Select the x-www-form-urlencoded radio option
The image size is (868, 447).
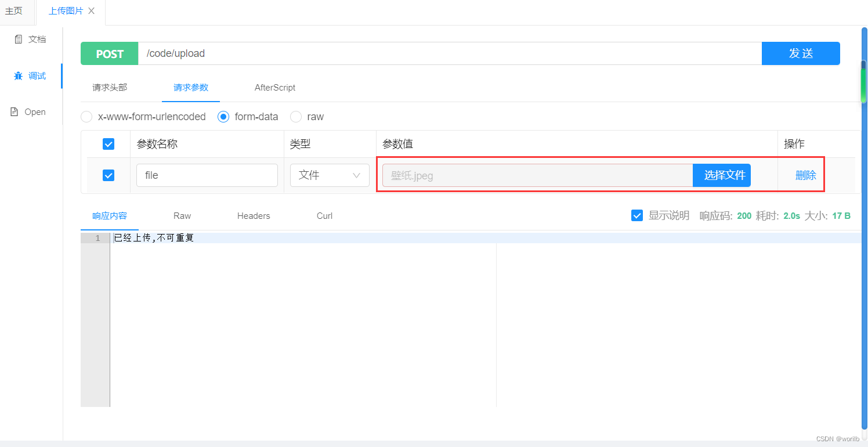(x=86, y=117)
